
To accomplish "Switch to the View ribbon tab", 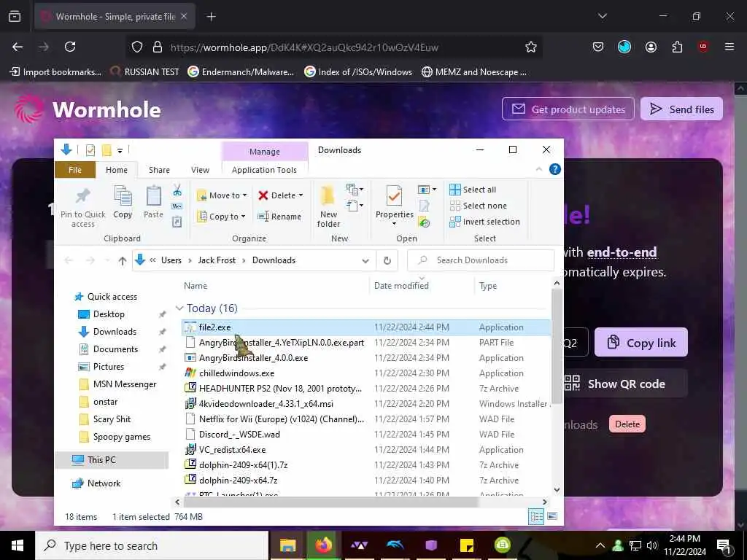I will (200, 170).
